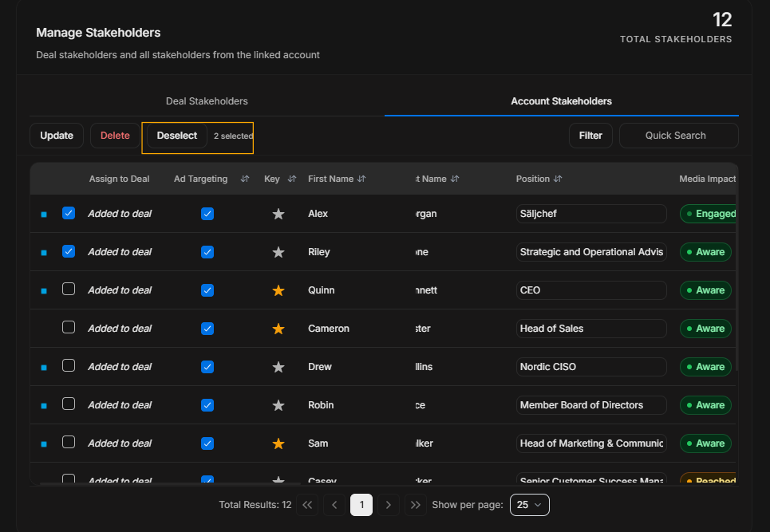The image size is (770, 532).
Task: Click Total Results: 12 text
Action: point(255,505)
